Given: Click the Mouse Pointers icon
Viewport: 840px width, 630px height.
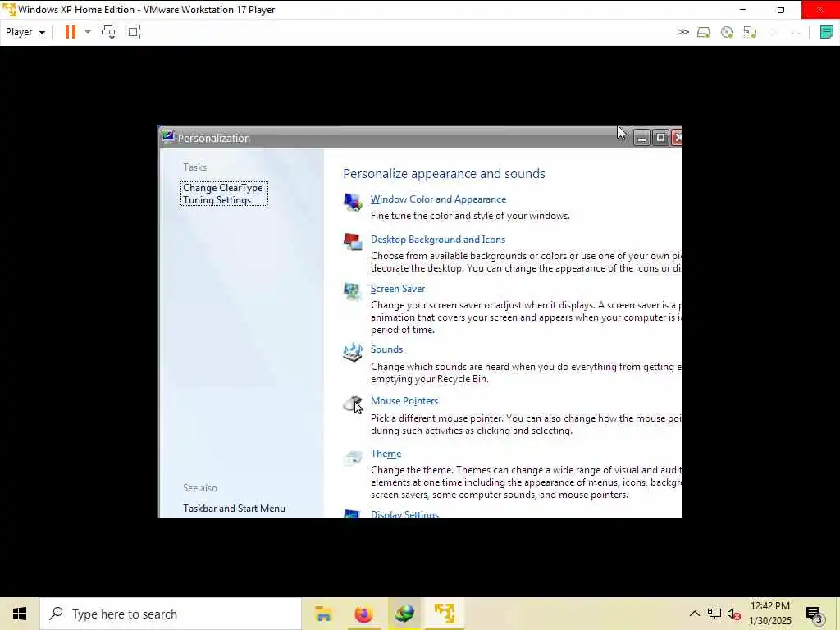Looking at the screenshot, I should [x=353, y=404].
